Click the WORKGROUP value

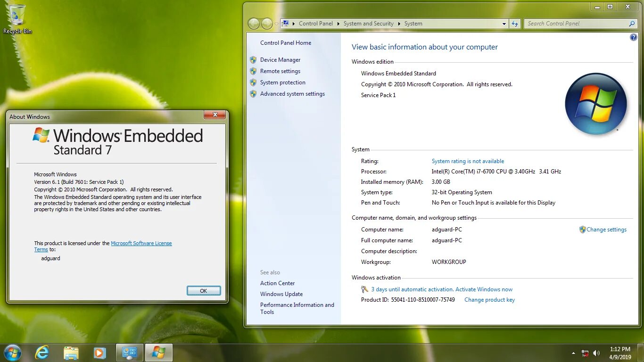pyautogui.click(x=449, y=262)
